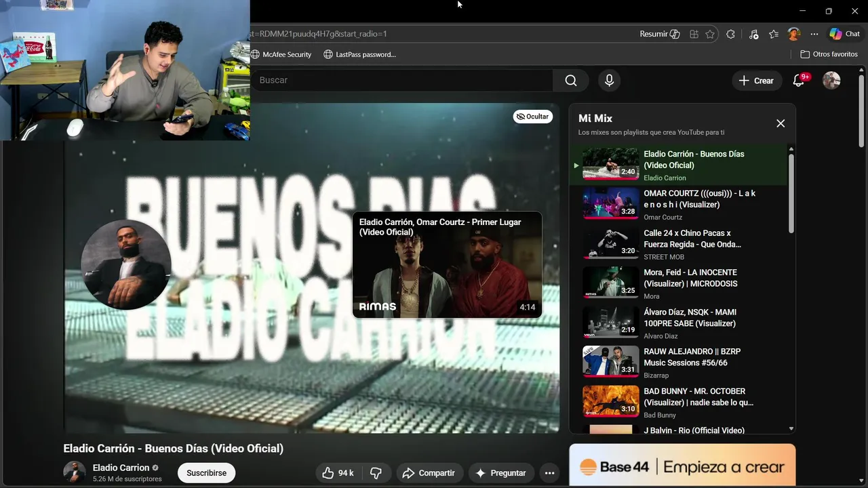
Task: Click split screen icon in address bar
Action: [694, 34]
